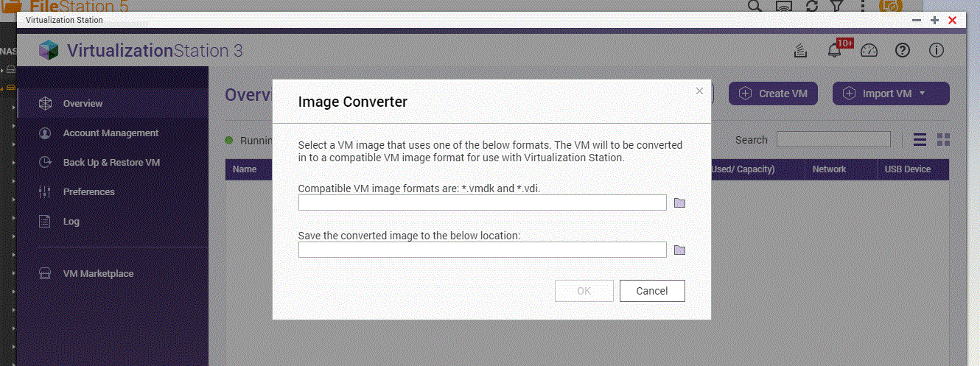This screenshot has width=980, height=366.
Task: Open the task stack icon in header
Action: pyautogui.click(x=801, y=51)
